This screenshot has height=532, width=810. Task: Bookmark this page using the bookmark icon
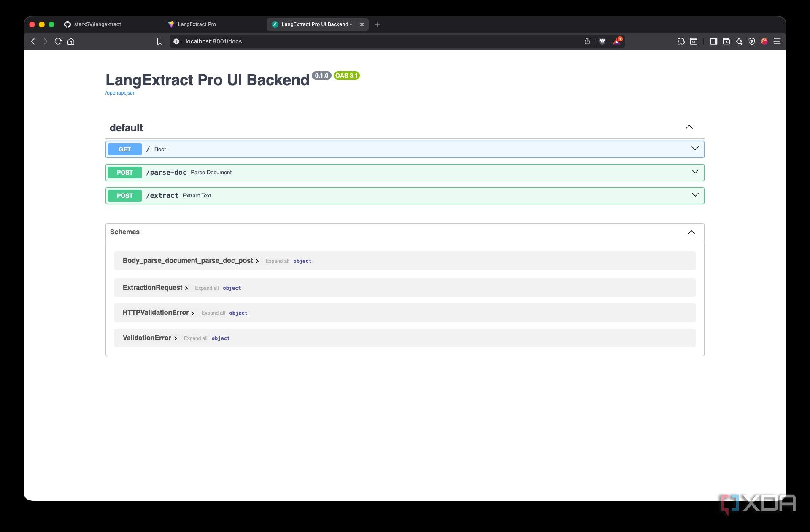tap(159, 41)
